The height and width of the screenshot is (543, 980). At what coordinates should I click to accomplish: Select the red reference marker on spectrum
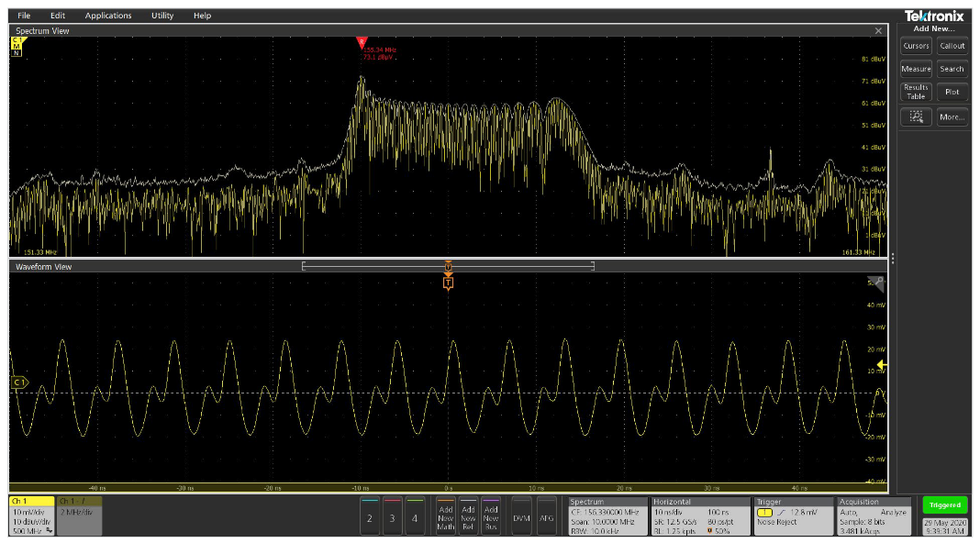(x=362, y=42)
